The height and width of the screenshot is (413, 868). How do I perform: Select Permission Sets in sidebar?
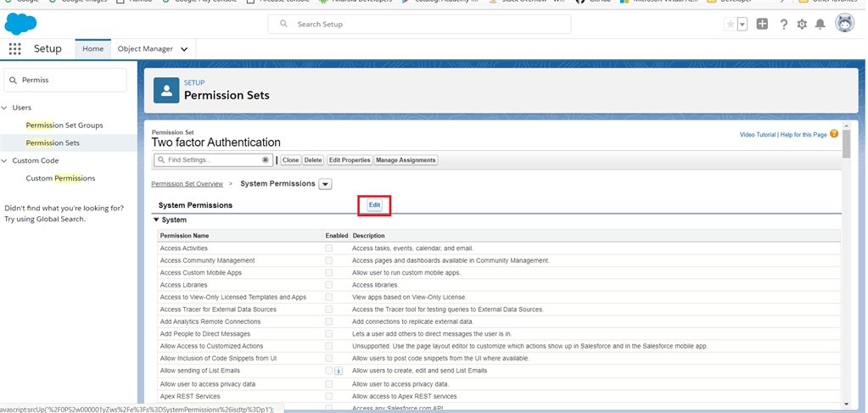coord(53,142)
